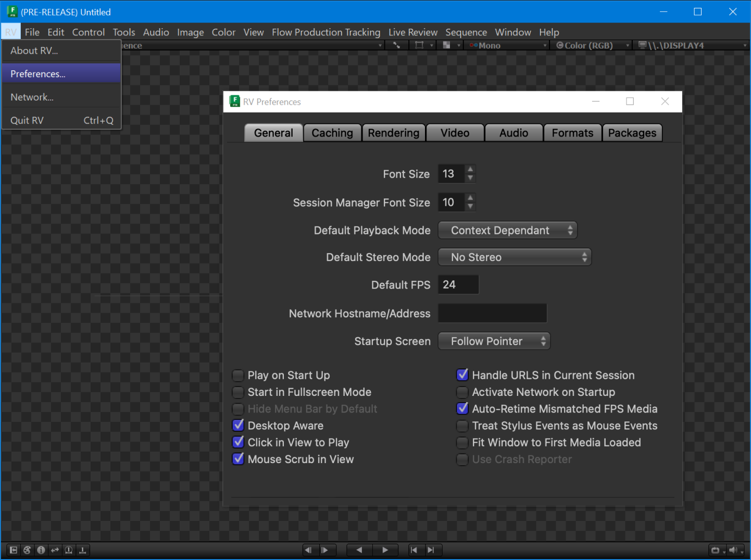The width and height of the screenshot is (751, 560).
Task: Click the Default FPS input field
Action: tap(458, 285)
